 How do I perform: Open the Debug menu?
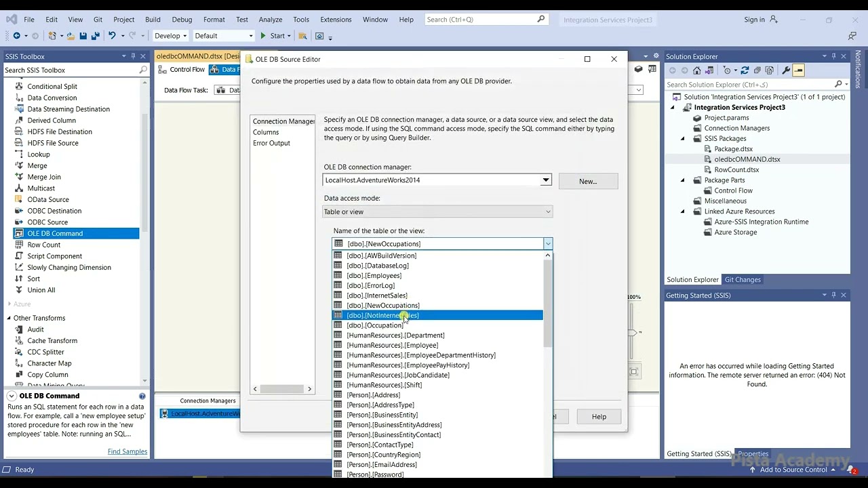(x=182, y=20)
